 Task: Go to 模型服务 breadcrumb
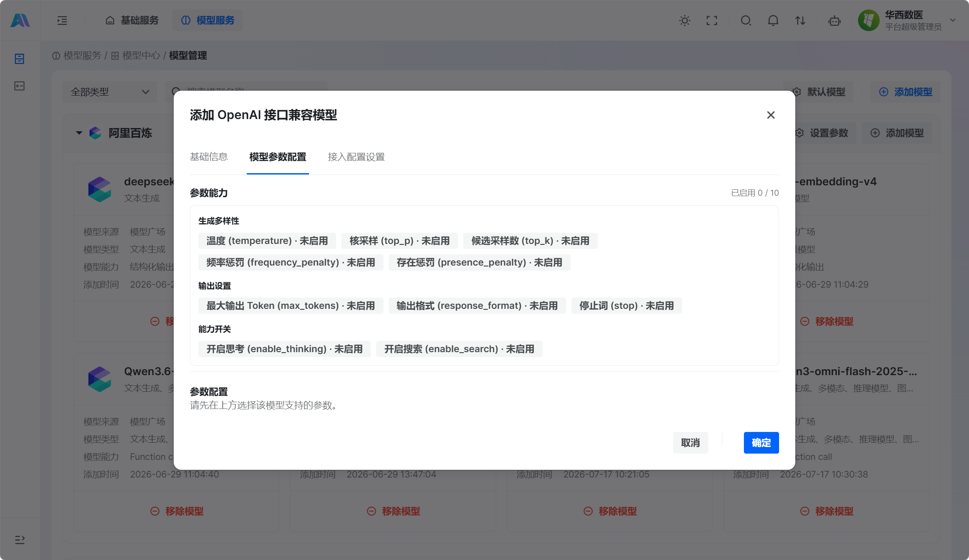(77, 55)
